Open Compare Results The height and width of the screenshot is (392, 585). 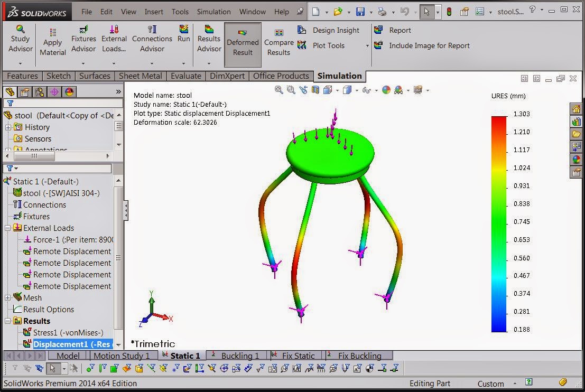278,40
